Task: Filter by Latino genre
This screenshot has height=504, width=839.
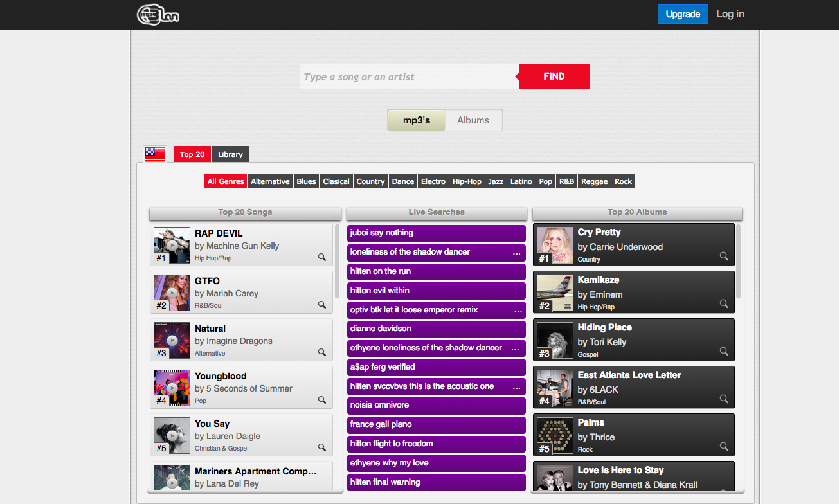Action: click(521, 181)
